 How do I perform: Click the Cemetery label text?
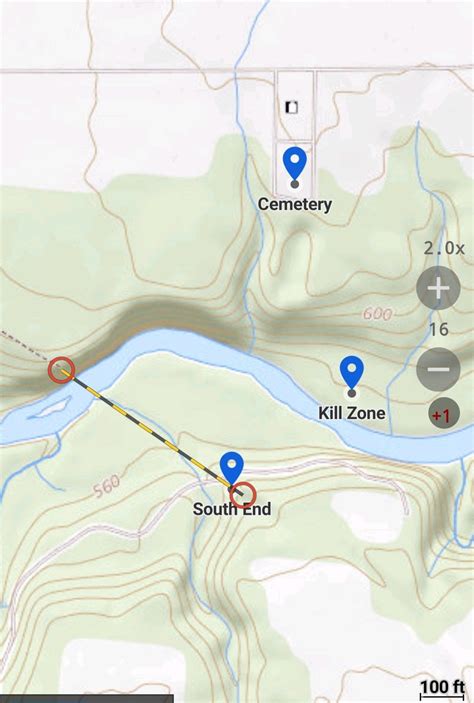tap(295, 204)
